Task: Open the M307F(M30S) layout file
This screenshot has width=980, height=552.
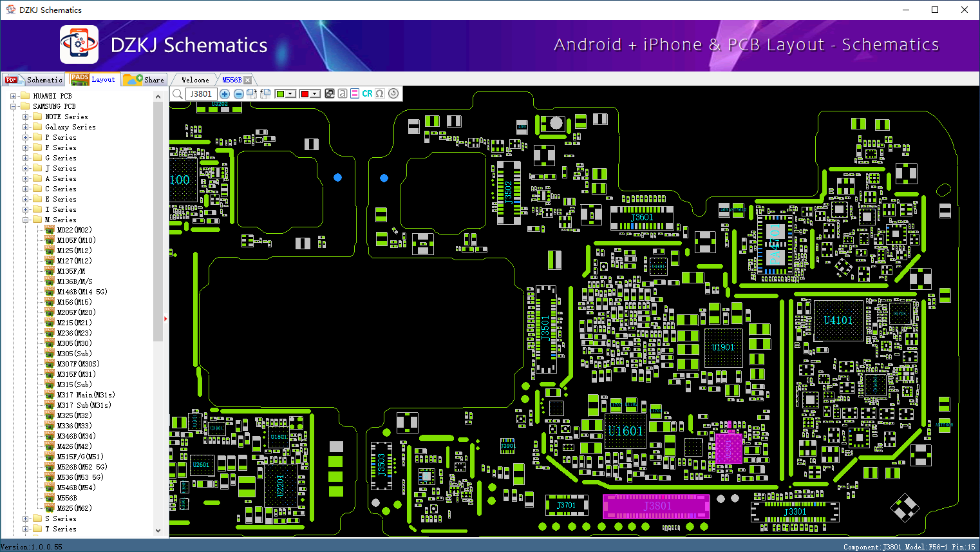Action: pos(78,364)
